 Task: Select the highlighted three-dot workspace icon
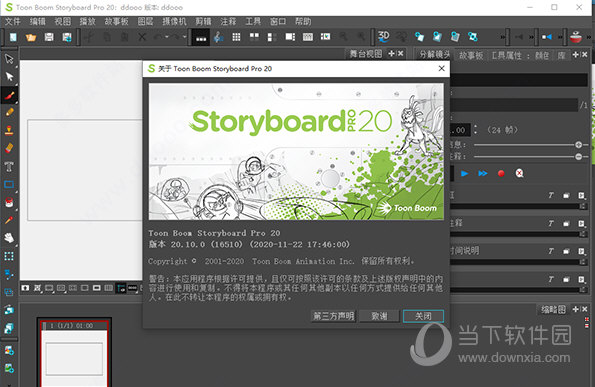[x=201, y=38]
